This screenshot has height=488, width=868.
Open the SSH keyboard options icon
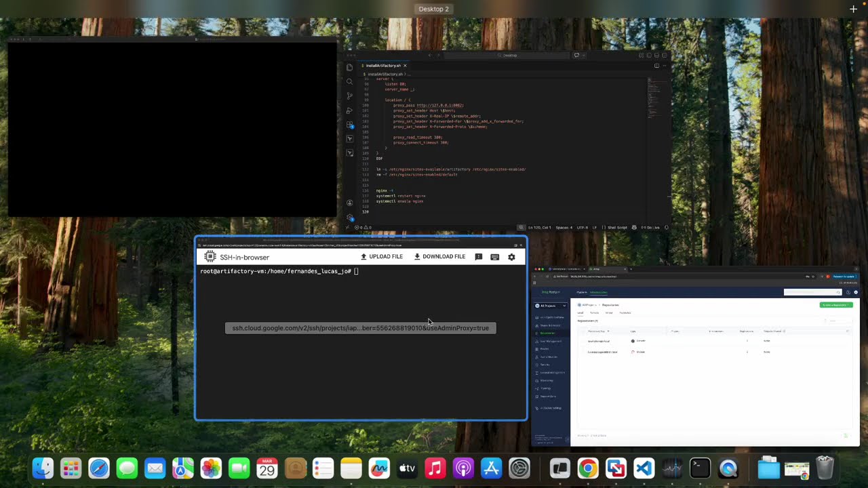pyautogui.click(x=494, y=257)
